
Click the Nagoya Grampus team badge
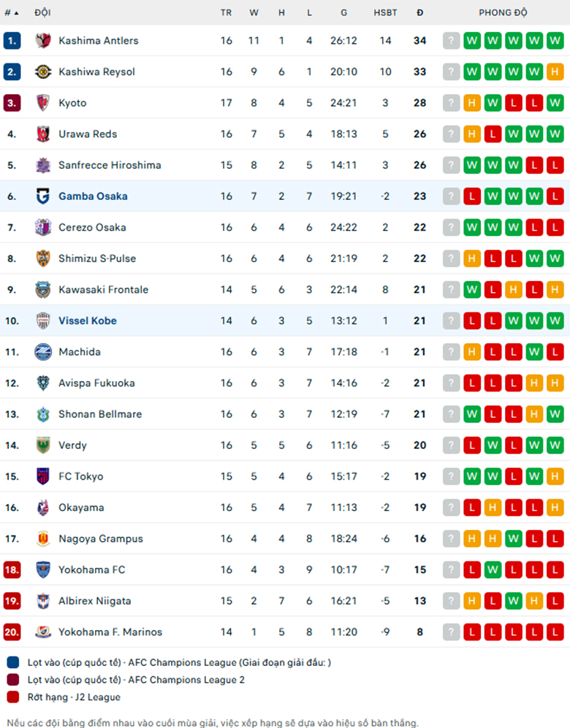pyautogui.click(x=43, y=538)
